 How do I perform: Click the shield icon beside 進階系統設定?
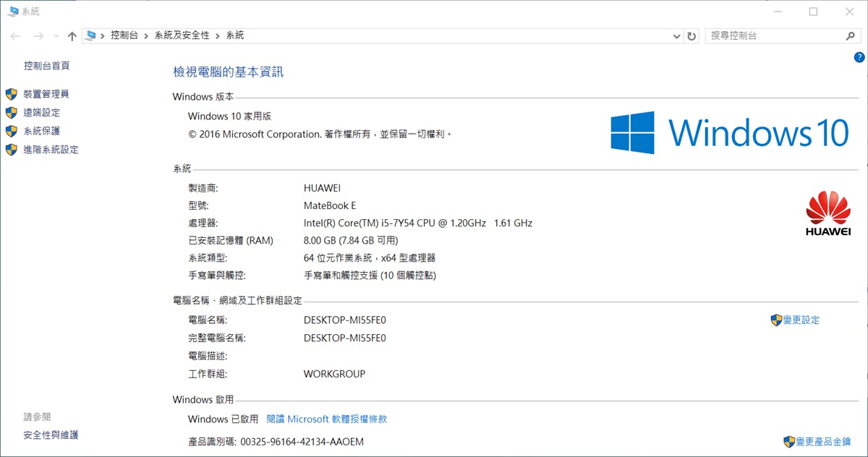tap(11, 150)
